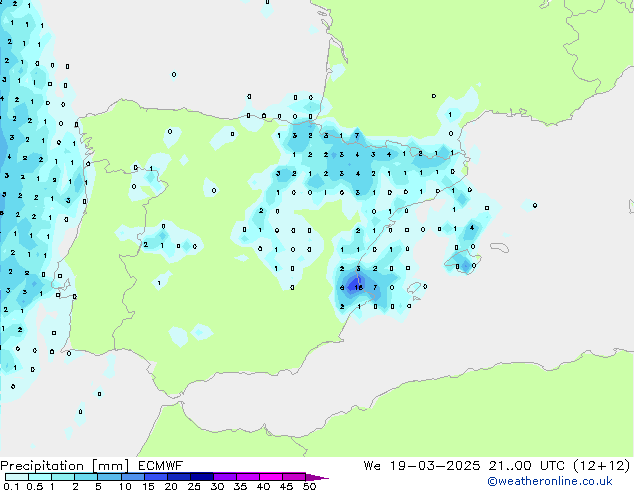Pick the 1–2 mm legend swatch

[63, 477]
